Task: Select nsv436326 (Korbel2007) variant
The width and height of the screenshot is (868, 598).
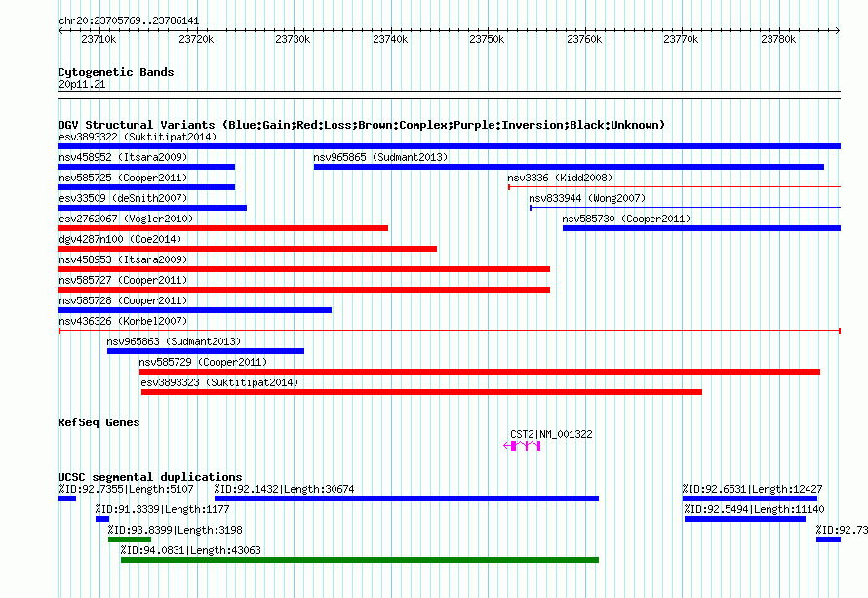Action: pos(450,331)
